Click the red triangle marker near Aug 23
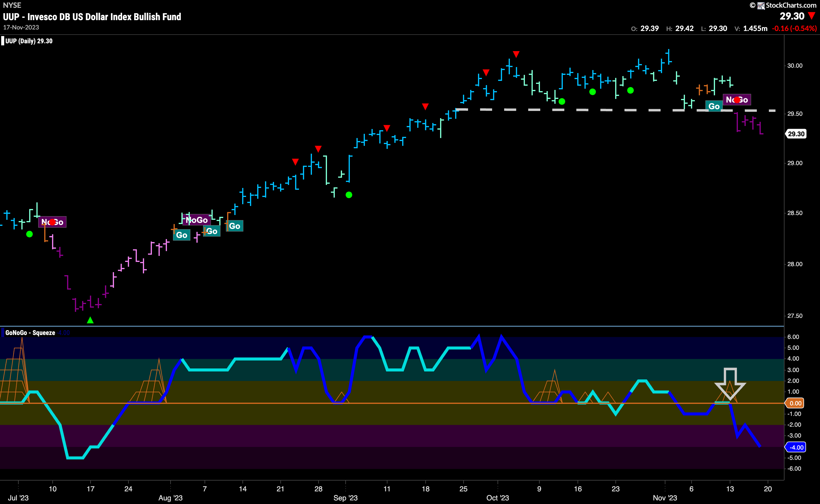The width and height of the screenshot is (820, 504). click(x=295, y=162)
